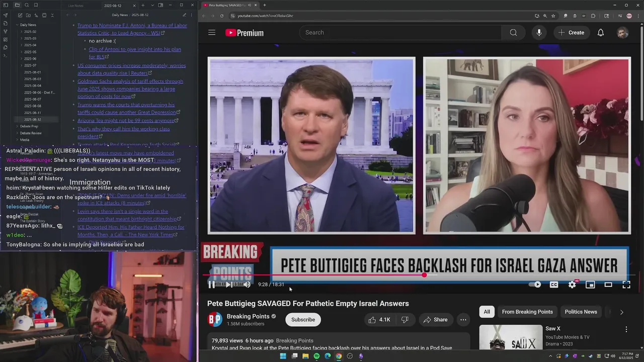
Task: Open Breaking Points channel name link
Action: [x=248, y=316]
